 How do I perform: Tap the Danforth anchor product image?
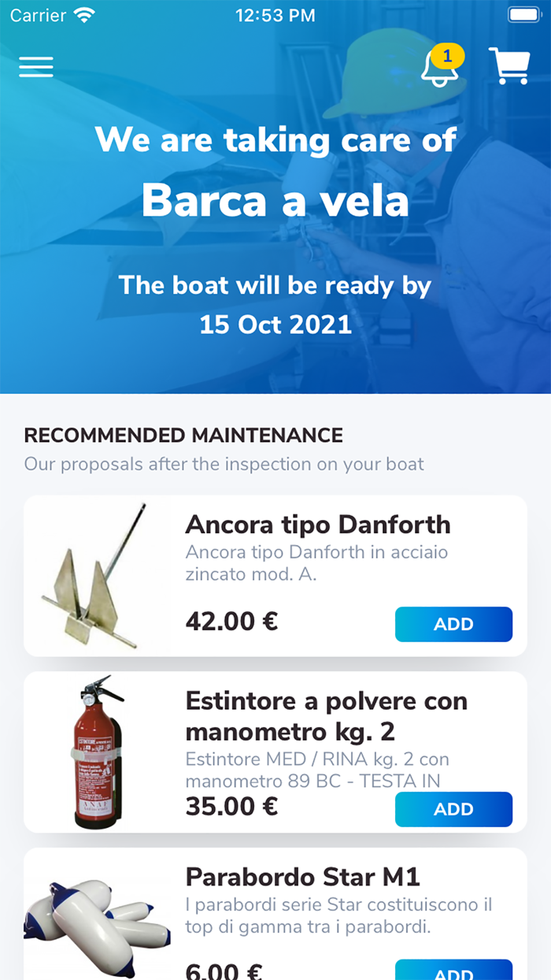click(x=98, y=575)
